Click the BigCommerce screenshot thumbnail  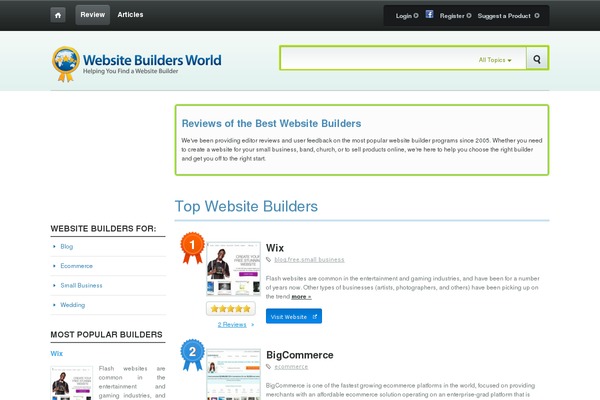(x=233, y=374)
